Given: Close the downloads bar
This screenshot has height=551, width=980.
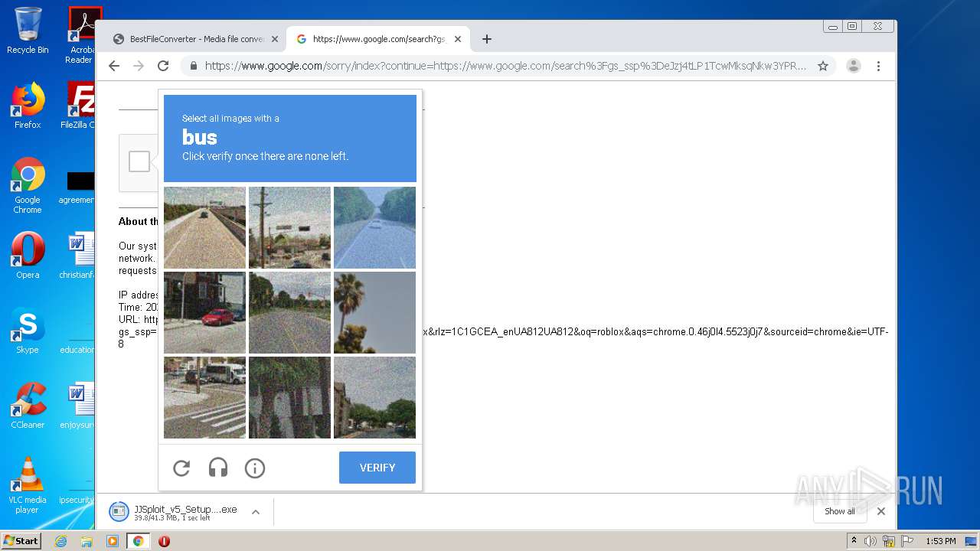Looking at the screenshot, I should pyautogui.click(x=881, y=511).
